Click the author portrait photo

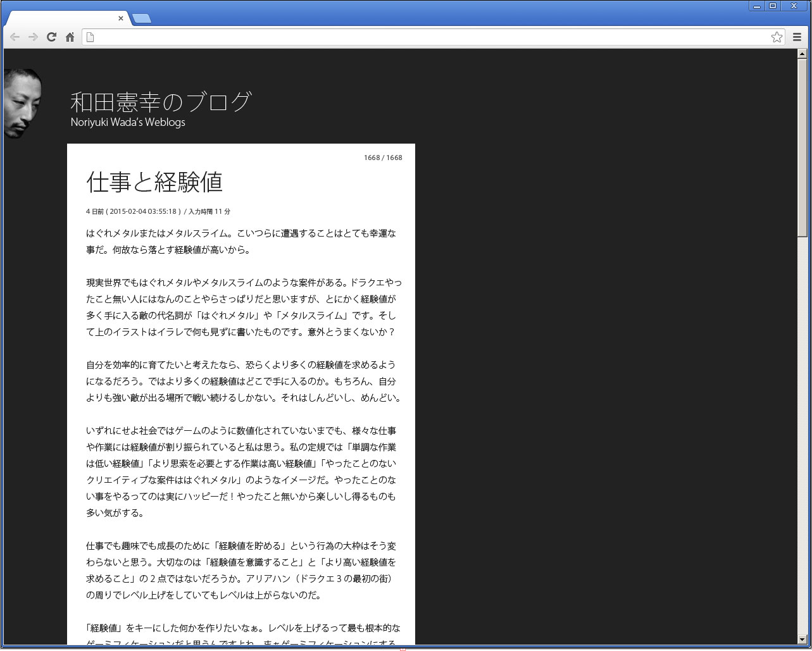tap(23, 103)
